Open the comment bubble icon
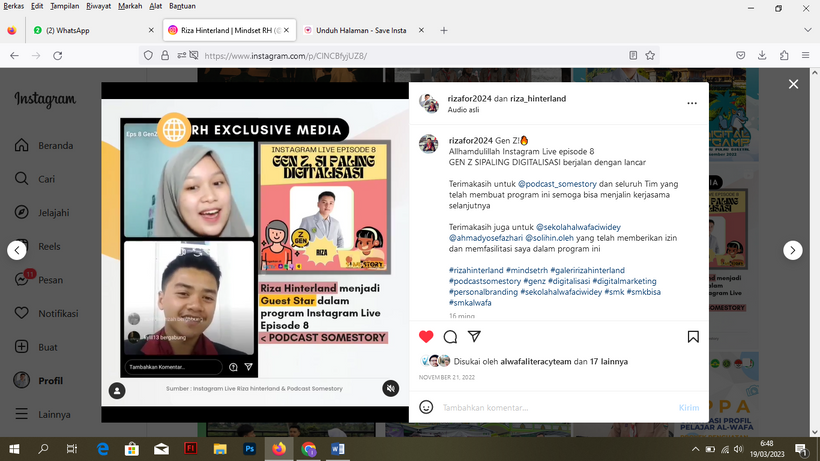Viewport: 820px width, 461px height. pos(450,337)
